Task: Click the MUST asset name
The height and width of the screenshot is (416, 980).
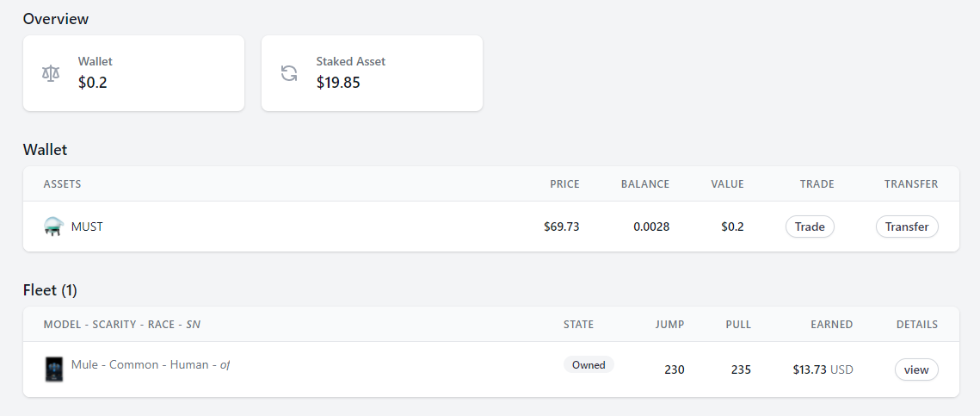Action: (x=87, y=227)
